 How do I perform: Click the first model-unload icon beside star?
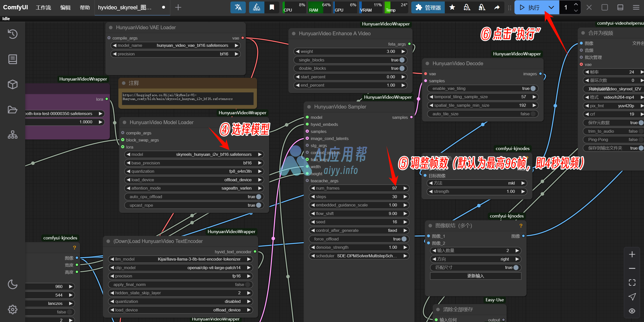[x=467, y=7]
